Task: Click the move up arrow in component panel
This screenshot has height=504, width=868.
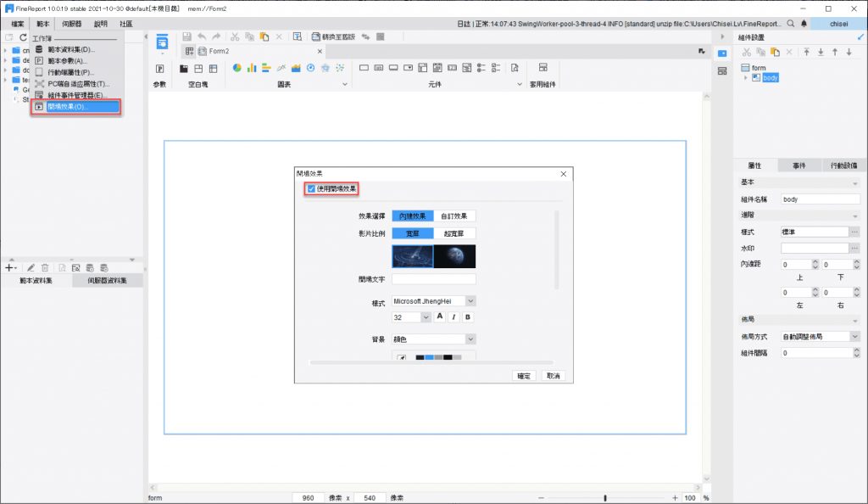Action: [x=835, y=52]
